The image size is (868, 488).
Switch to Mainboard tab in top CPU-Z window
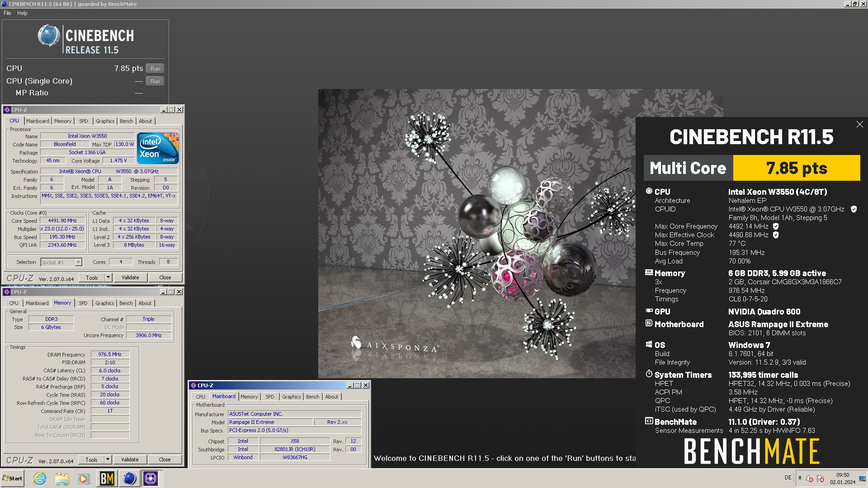pyautogui.click(x=38, y=121)
